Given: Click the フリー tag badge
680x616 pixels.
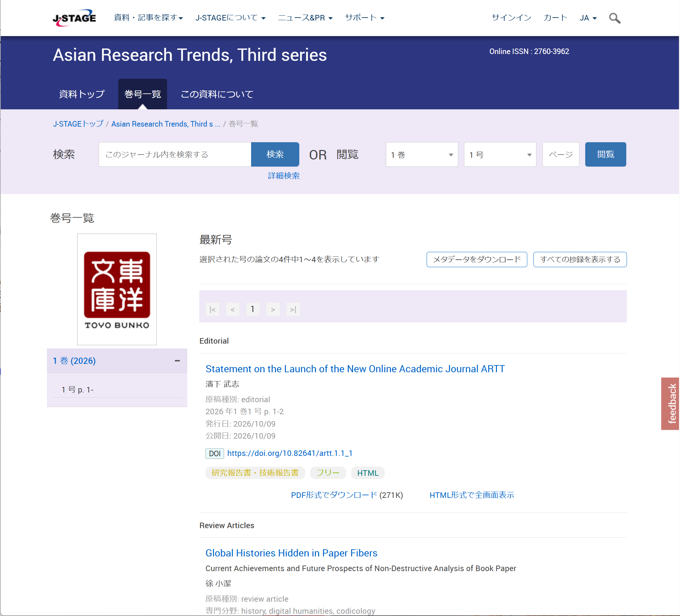Looking at the screenshot, I should [x=328, y=473].
